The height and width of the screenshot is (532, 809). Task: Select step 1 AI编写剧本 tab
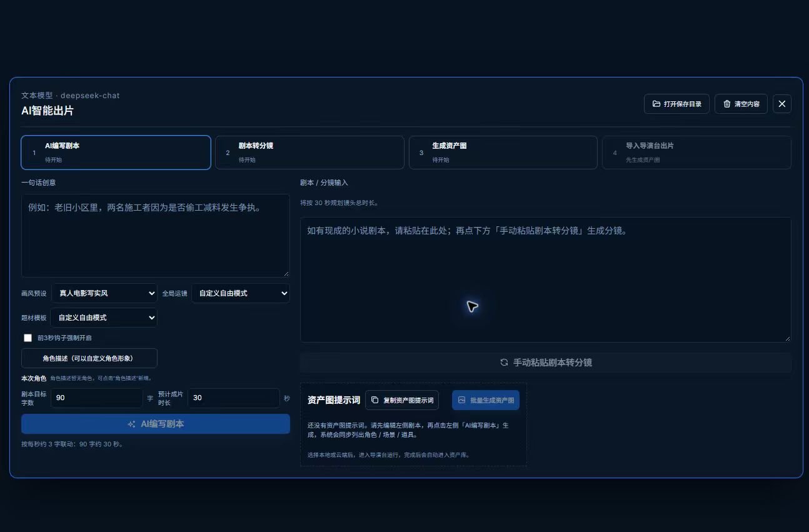(116, 153)
